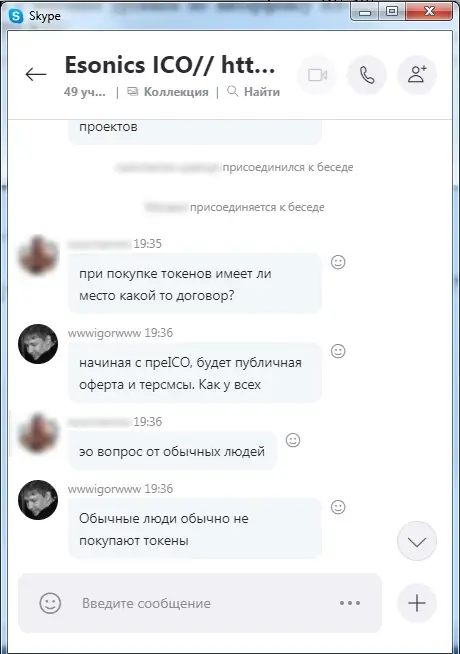
Task: React to 'эо вопрос от обычных людей' message
Action: (293, 440)
